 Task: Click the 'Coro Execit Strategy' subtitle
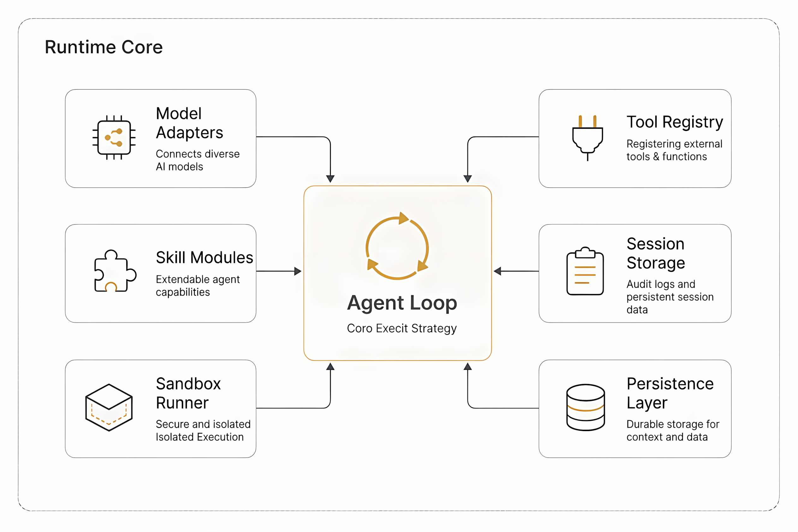[402, 328]
